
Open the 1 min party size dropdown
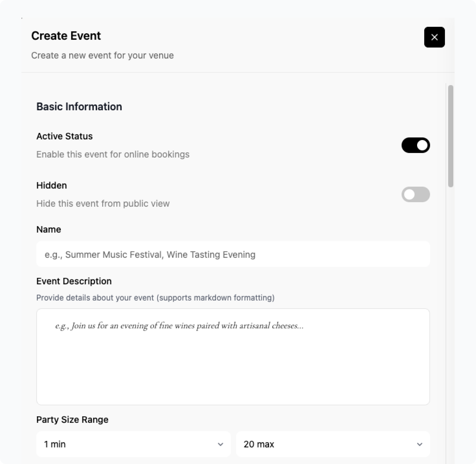click(133, 444)
